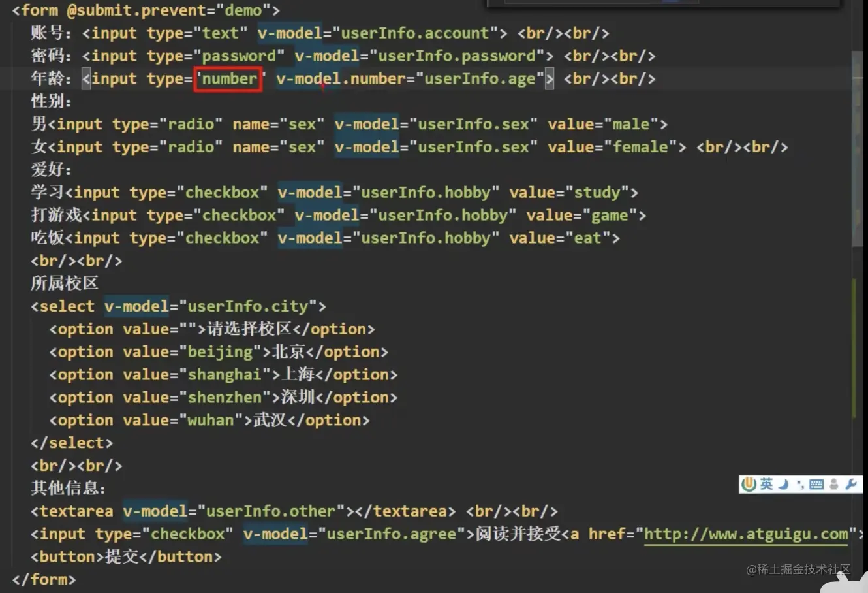Image resolution: width=868 pixels, height=593 pixels.
Task: Click the moon half-width icon in IME bar
Action: [x=784, y=484]
